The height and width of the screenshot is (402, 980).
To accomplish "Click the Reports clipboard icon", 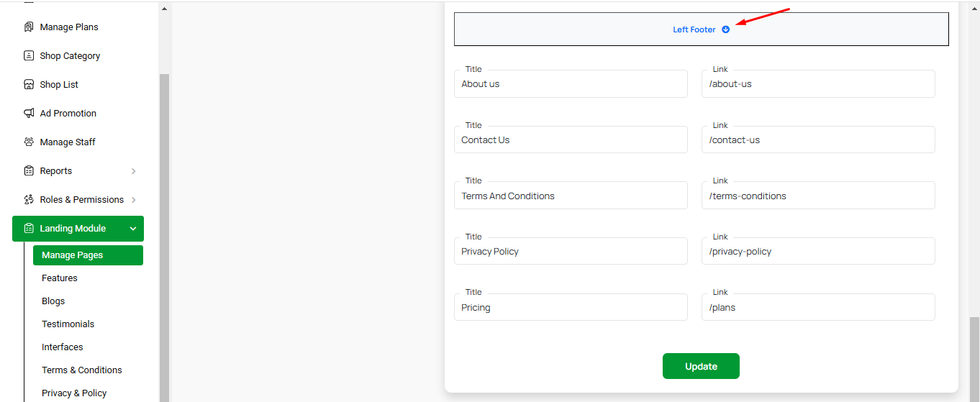I will click(29, 171).
